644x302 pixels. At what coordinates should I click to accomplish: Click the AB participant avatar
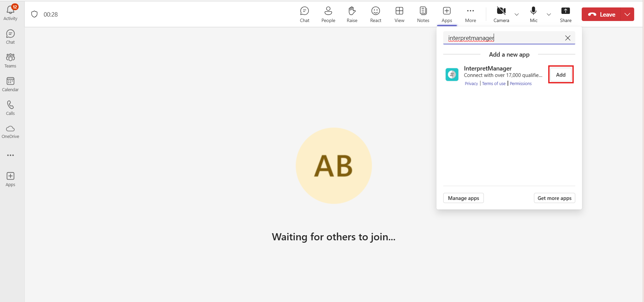tap(334, 166)
